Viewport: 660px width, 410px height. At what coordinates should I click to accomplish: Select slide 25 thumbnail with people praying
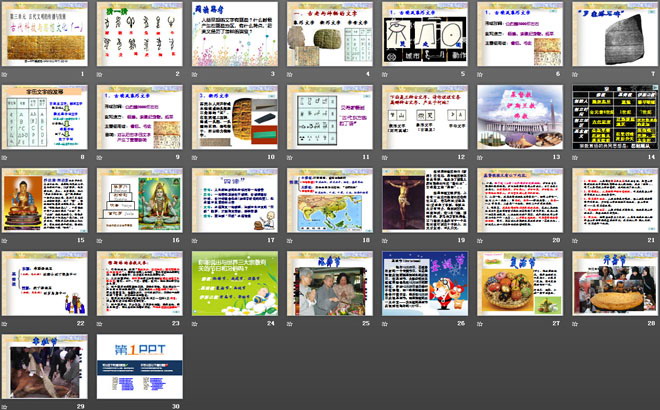(x=330, y=284)
